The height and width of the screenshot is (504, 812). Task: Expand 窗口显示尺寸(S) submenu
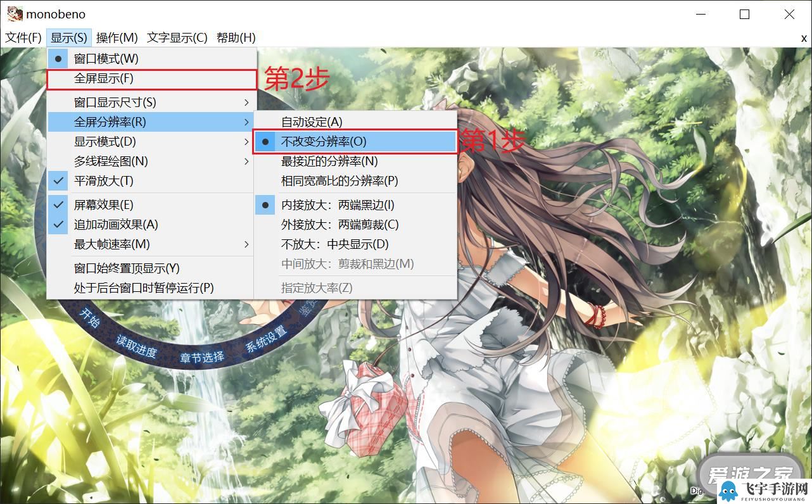[151, 102]
